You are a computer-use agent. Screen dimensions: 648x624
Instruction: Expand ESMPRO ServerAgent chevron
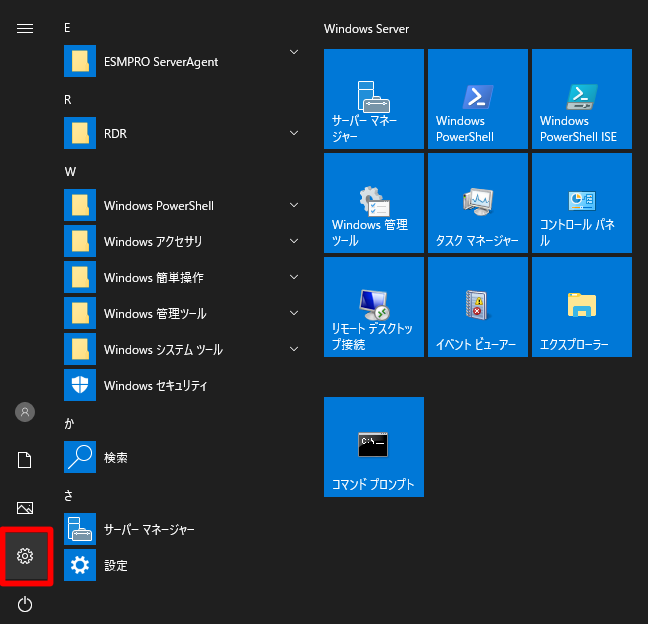click(294, 52)
